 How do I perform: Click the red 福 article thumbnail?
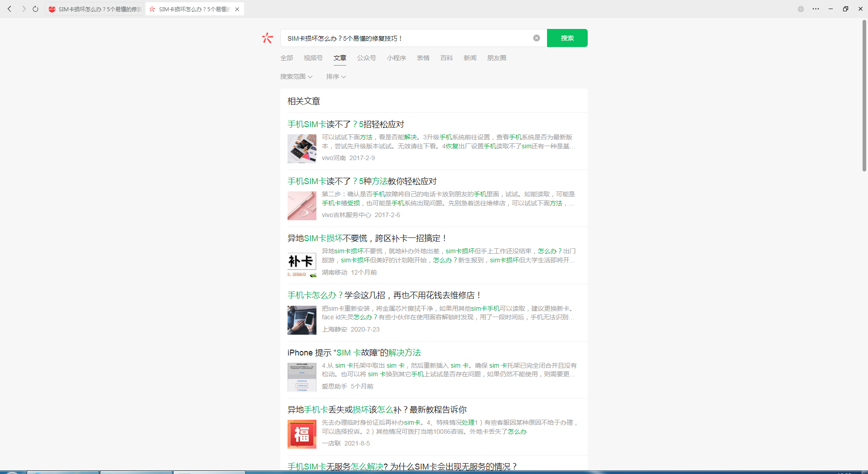[302, 434]
